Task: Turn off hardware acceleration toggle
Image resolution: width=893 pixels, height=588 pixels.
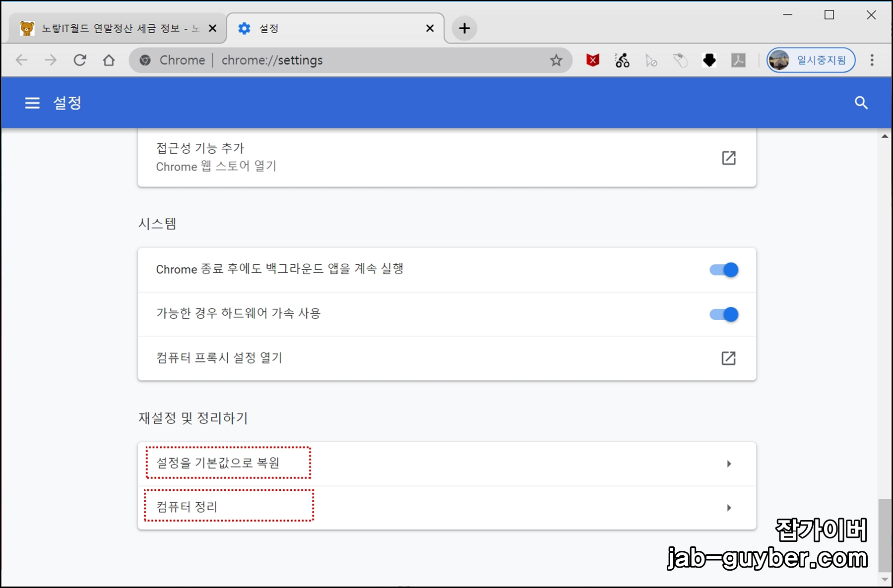Action: [723, 314]
